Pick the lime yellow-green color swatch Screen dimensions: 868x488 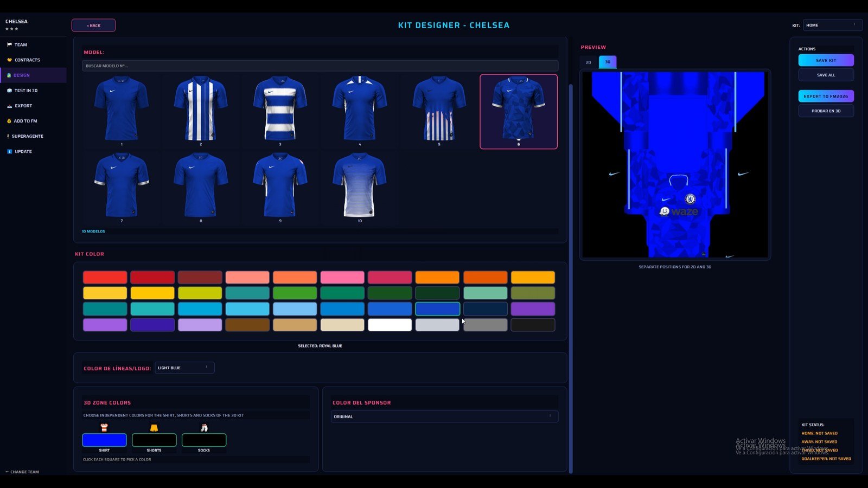pos(200,293)
